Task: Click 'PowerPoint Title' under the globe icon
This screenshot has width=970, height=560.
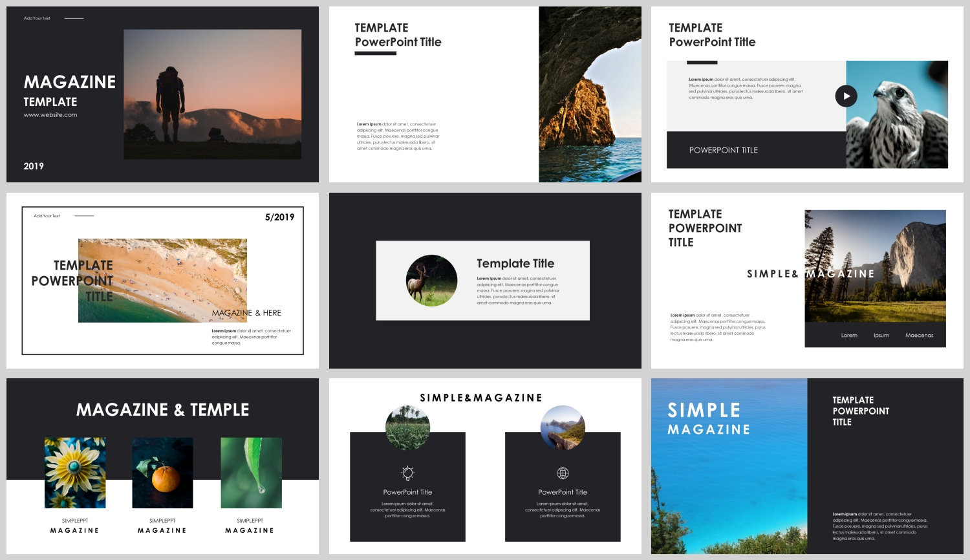Action: [x=563, y=492]
